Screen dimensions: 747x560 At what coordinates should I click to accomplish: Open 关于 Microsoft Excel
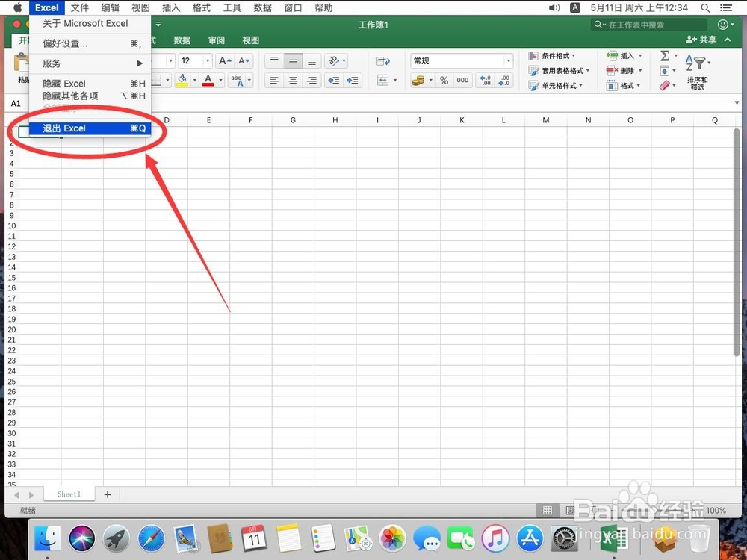click(x=90, y=23)
